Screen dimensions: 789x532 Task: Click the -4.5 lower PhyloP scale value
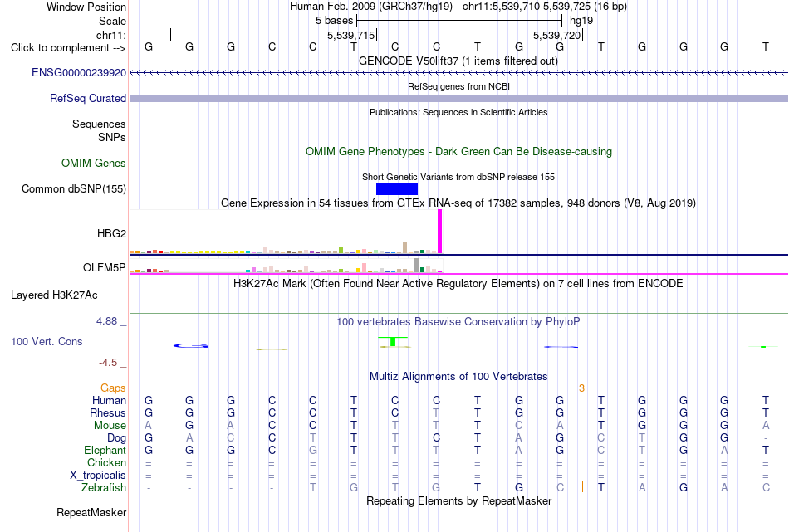click(x=108, y=363)
